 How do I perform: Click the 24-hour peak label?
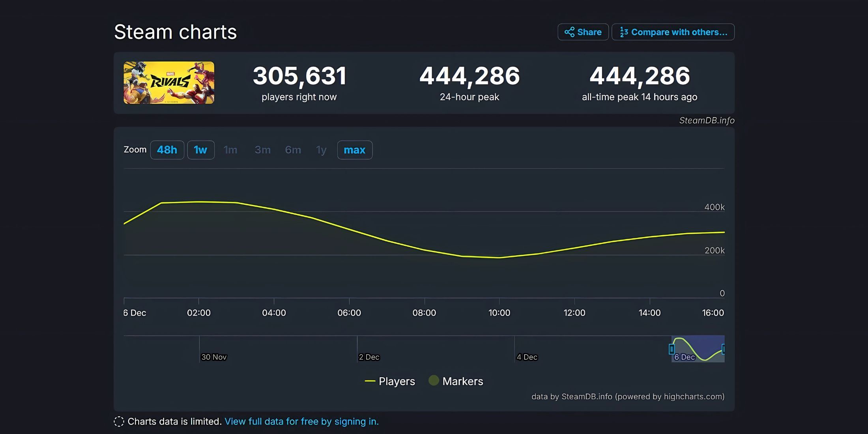470,97
